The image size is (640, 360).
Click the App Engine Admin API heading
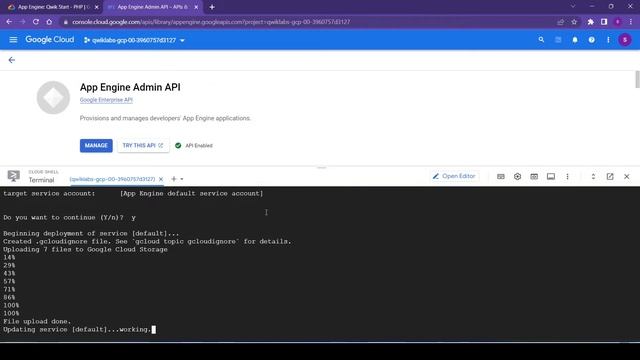[x=130, y=87]
